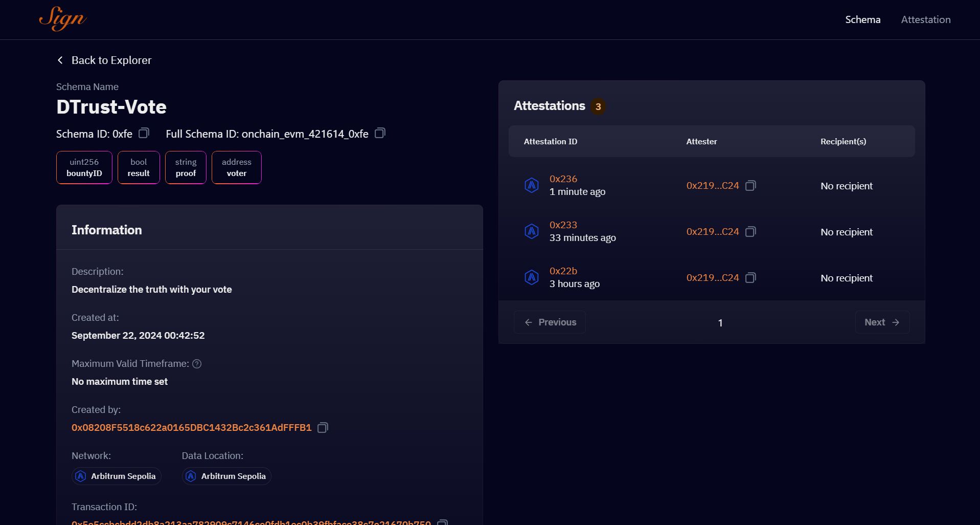Click Arbitrum icon in Data Location badge
The width and height of the screenshot is (980, 525).
pyautogui.click(x=191, y=476)
